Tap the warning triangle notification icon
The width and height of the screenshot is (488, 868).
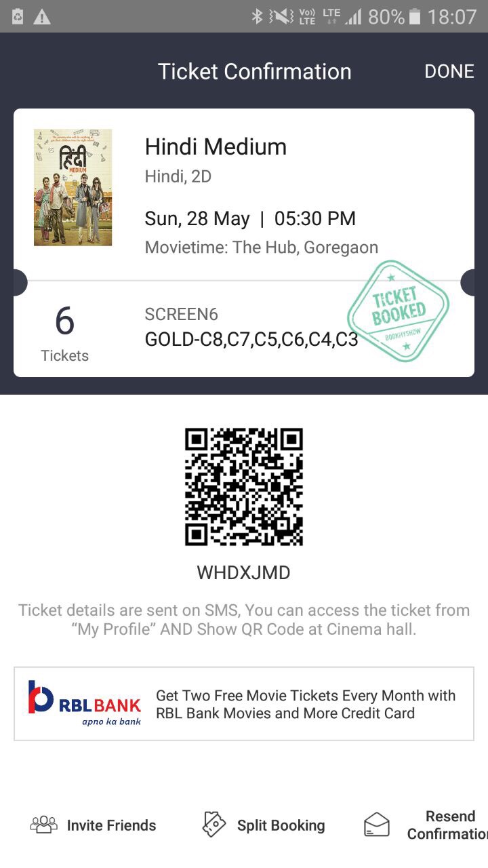tap(42, 17)
